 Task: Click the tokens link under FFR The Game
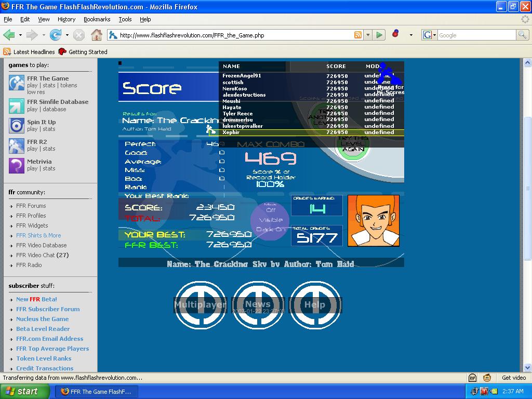tap(69, 85)
